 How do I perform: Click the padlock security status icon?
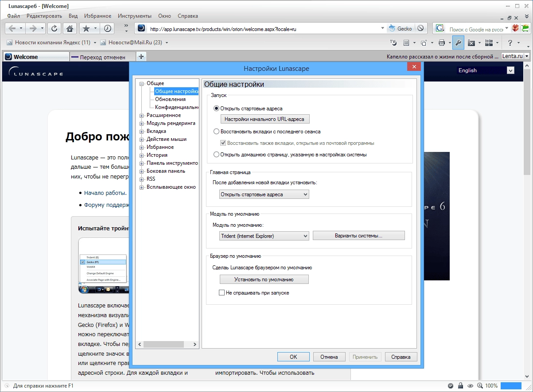coord(461,385)
